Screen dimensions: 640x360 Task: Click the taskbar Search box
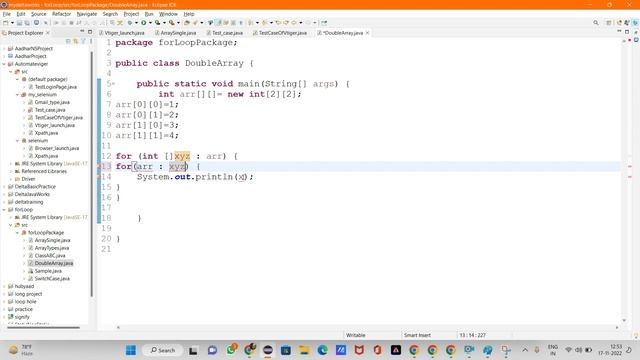[162, 350]
